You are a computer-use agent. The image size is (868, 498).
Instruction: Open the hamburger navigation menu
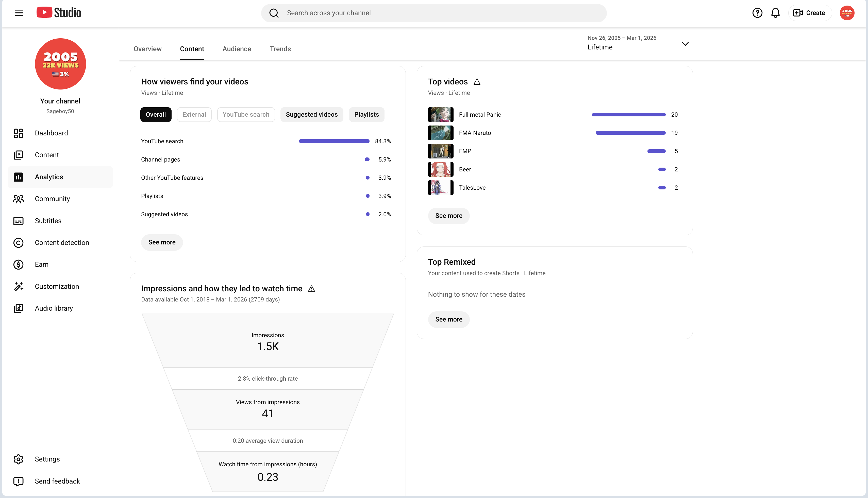tap(19, 13)
